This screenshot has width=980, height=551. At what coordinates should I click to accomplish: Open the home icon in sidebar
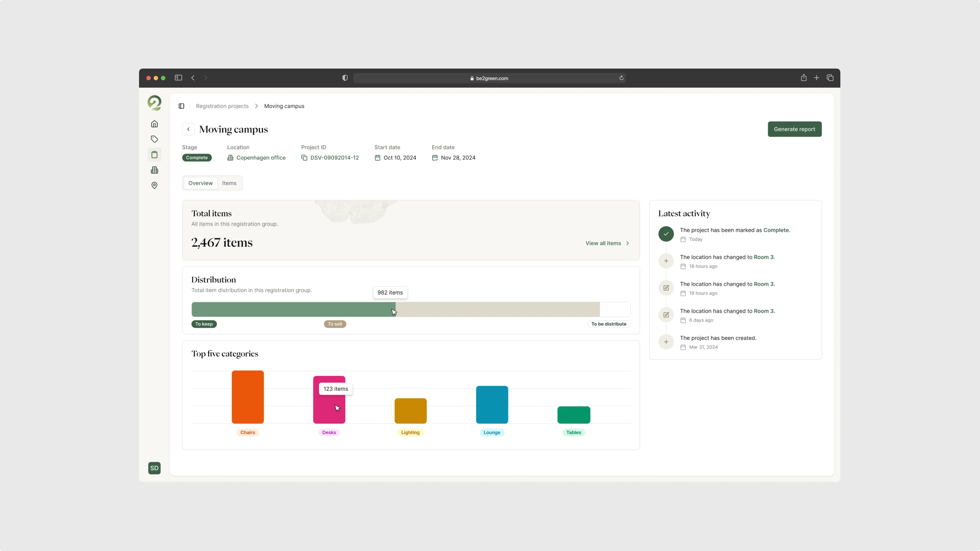154,124
